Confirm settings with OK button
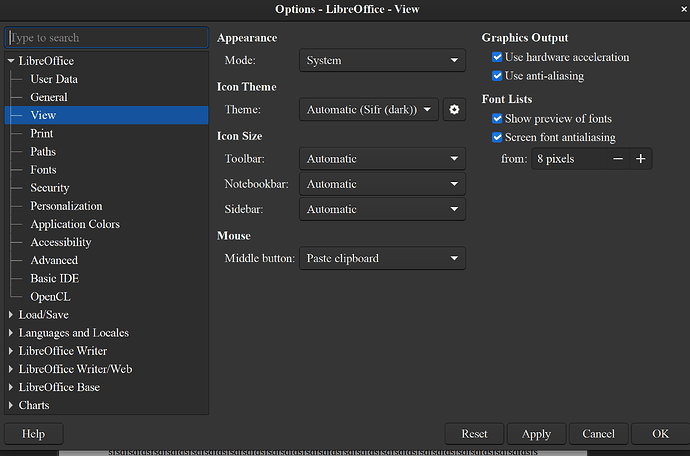 pyautogui.click(x=661, y=434)
